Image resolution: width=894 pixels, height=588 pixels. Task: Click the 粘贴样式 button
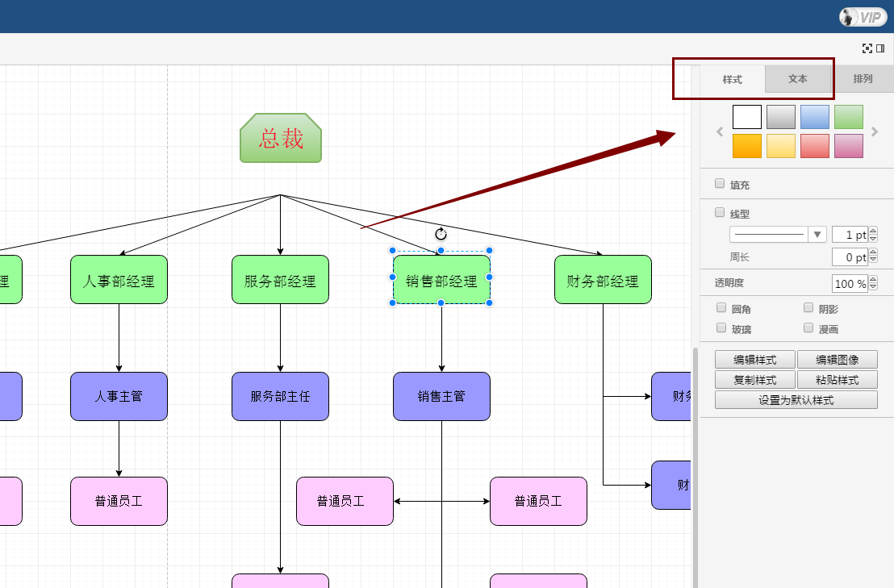click(x=837, y=379)
